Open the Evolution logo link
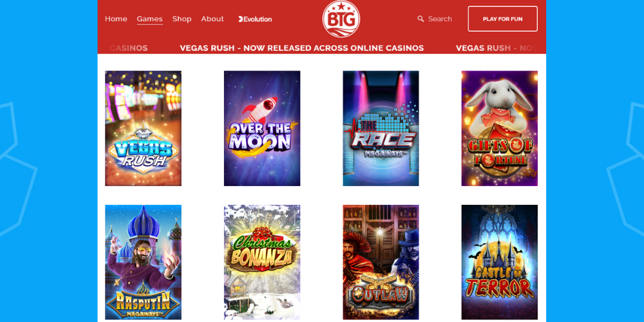This screenshot has height=322, width=644. coord(255,19)
